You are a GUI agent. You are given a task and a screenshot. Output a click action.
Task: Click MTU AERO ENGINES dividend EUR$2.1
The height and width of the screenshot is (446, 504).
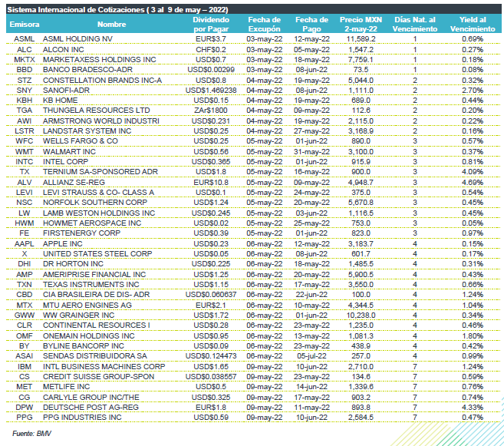click(x=211, y=306)
